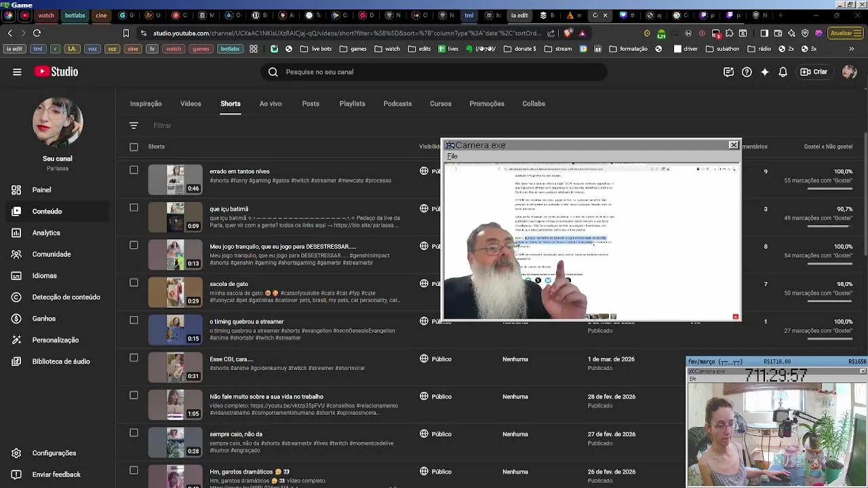Switch to the Podcasts tab

pyautogui.click(x=397, y=104)
